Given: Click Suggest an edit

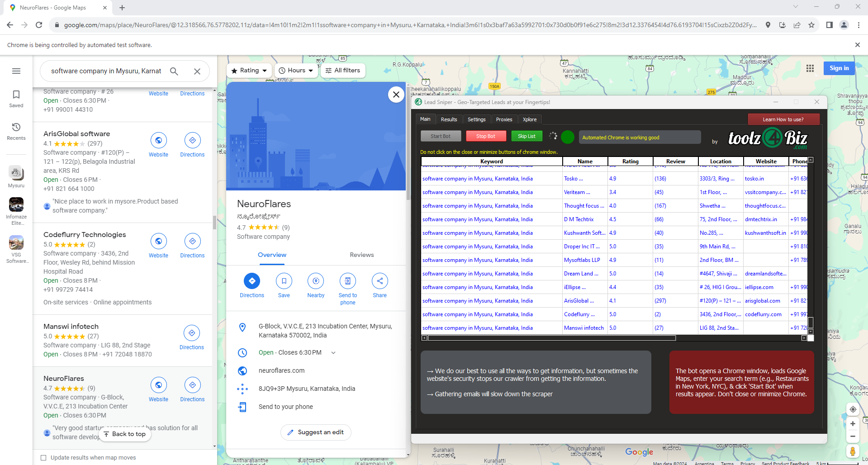Looking at the screenshot, I should pos(316,432).
